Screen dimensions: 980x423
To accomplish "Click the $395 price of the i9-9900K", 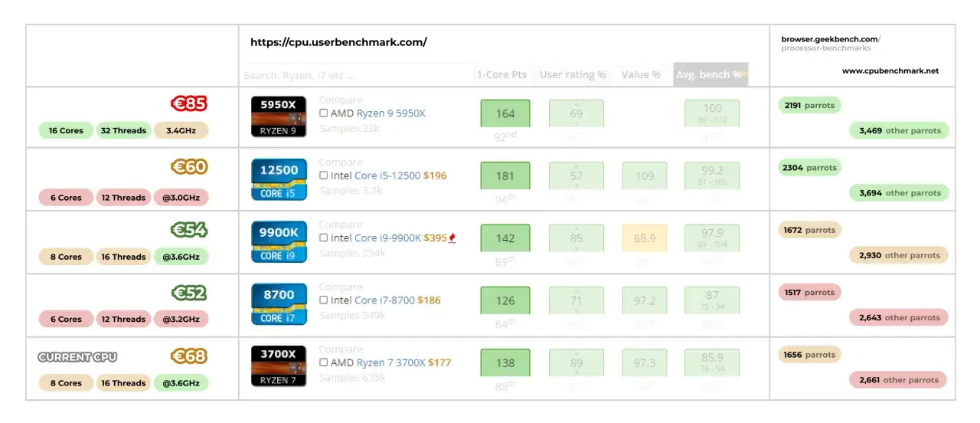I will pos(435,238).
